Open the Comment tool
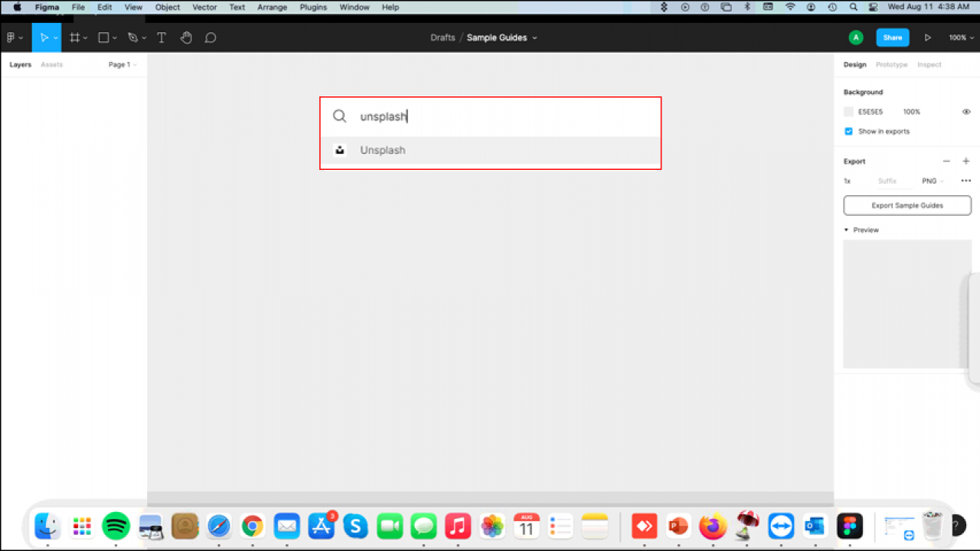The height and width of the screenshot is (551, 980). (x=210, y=37)
